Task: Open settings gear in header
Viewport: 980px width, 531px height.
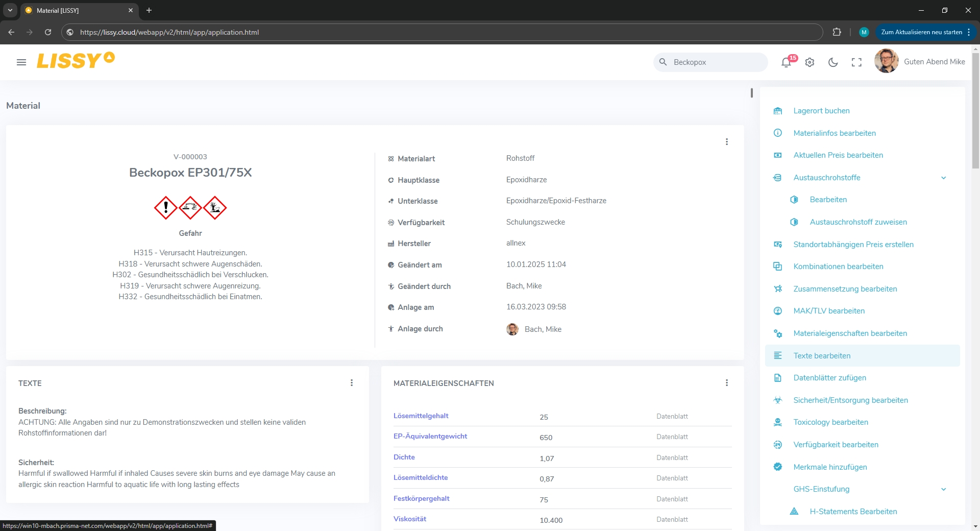Action: [810, 62]
